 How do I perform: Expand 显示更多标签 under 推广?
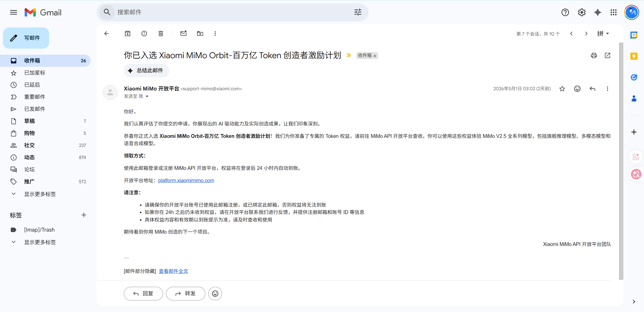(40, 194)
